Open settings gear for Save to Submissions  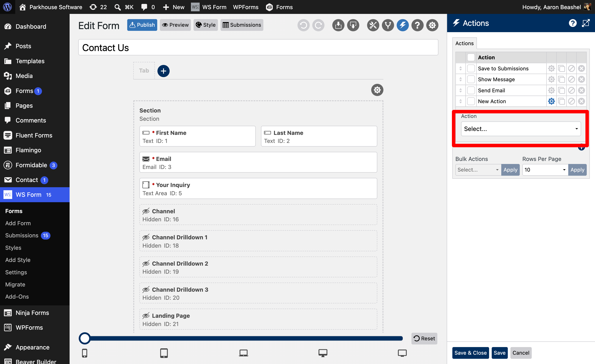point(551,68)
